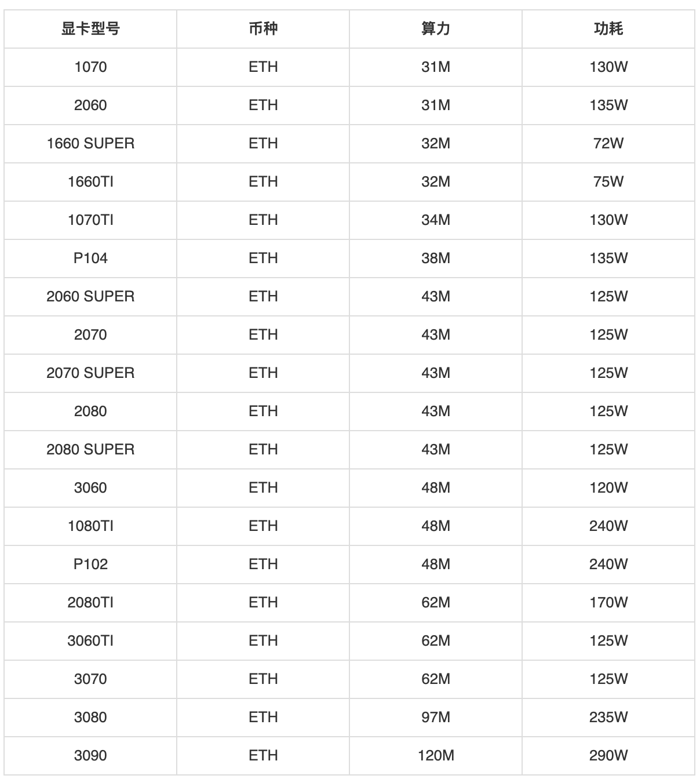This screenshot has width=700, height=779.
Task: Click the 2070 SUPER model cell
Action: coord(90,373)
